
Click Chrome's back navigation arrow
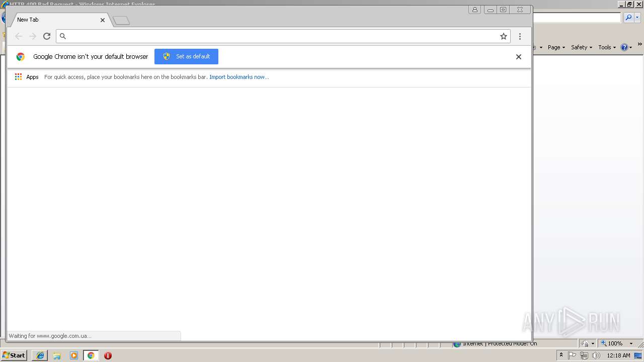coord(19,36)
